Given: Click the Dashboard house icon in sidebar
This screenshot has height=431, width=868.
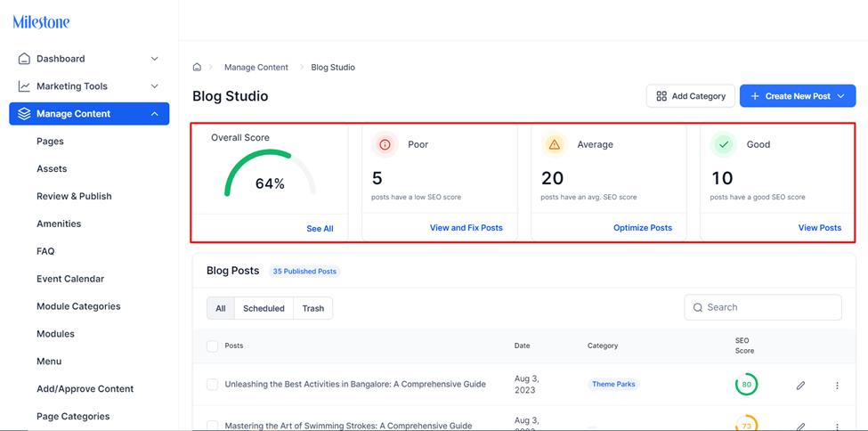Looking at the screenshot, I should (x=24, y=59).
